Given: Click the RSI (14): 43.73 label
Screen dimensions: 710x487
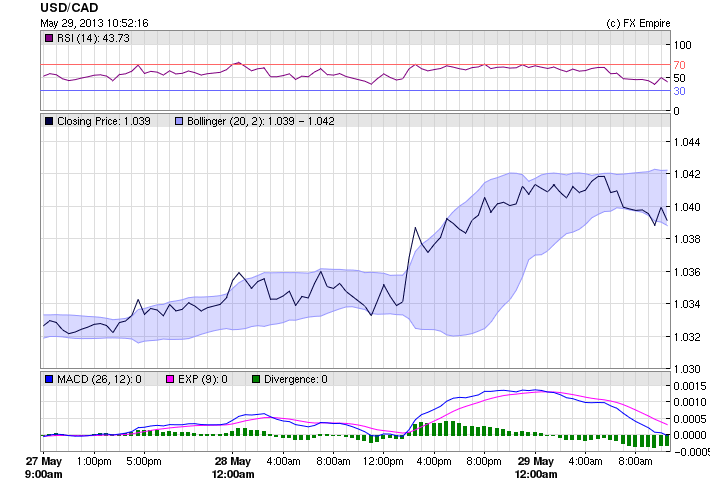Looking at the screenshot, I should click(93, 38).
